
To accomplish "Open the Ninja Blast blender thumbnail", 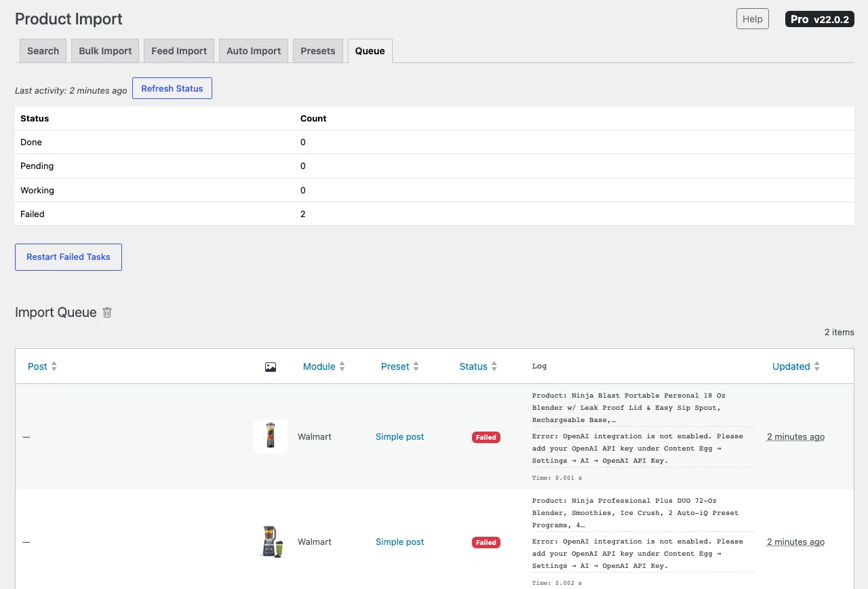I will point(271,436).
